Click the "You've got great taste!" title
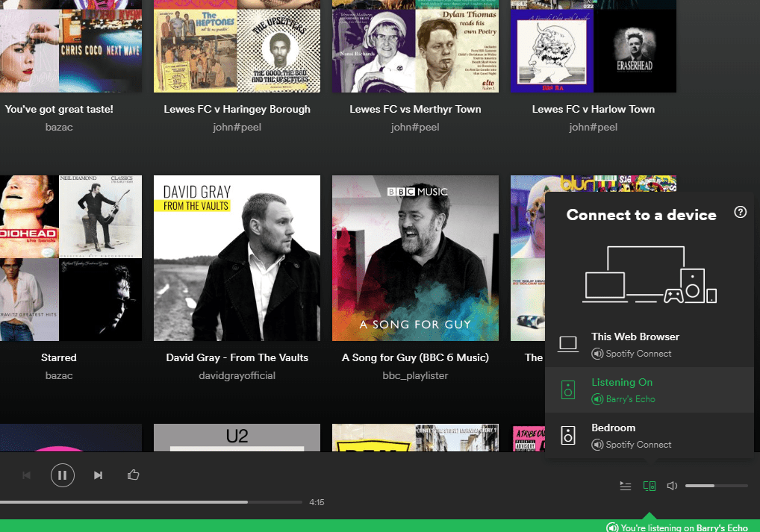This screenshot has width=760, height=532. coord(59,109)
